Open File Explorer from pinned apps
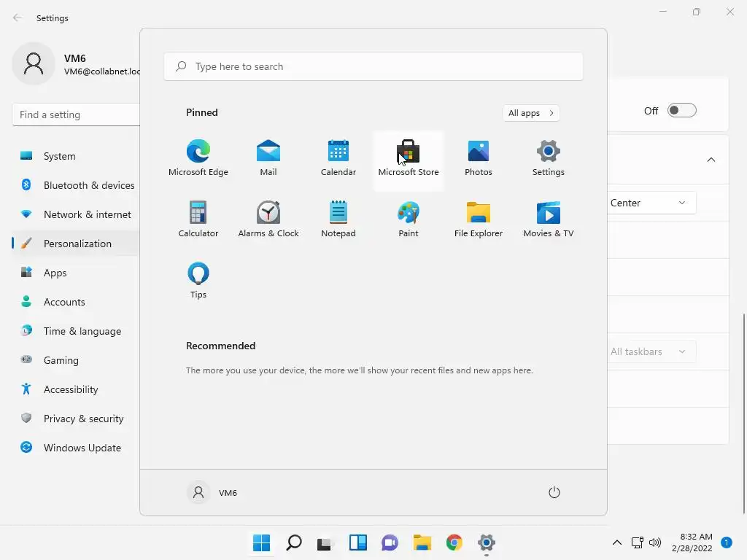747x560 pixels. [479, 219]
